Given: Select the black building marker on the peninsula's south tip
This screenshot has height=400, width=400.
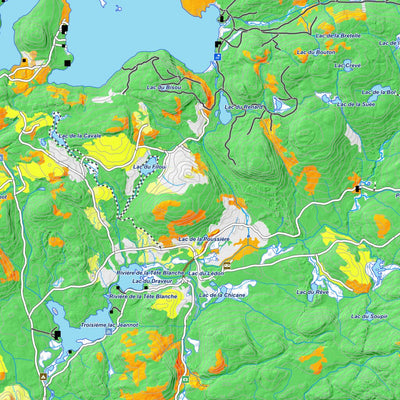Looking at the screenshot, I should point(68,62).
